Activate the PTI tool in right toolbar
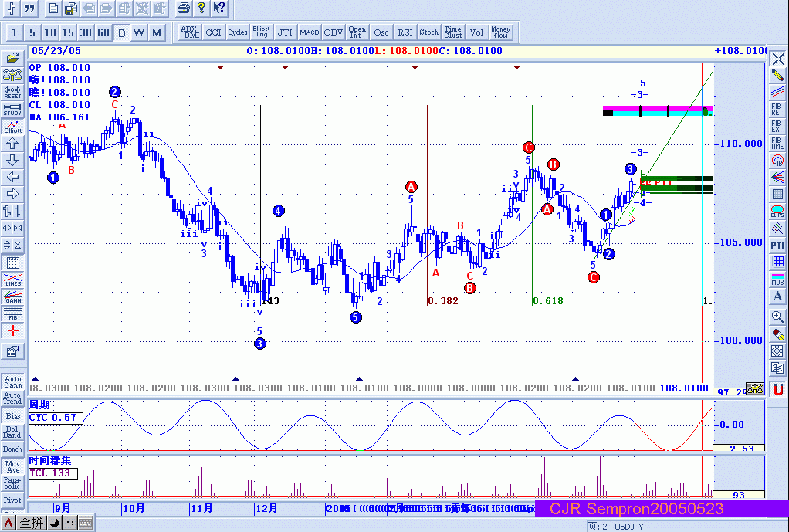Image resolution: width=789 pixels, height=532 pixels. [777, 245]
